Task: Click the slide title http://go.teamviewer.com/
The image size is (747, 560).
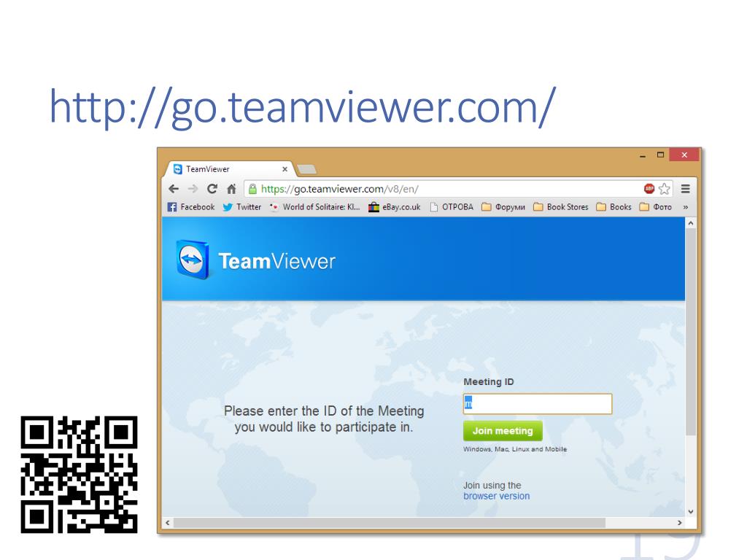Action: point(302,107)
